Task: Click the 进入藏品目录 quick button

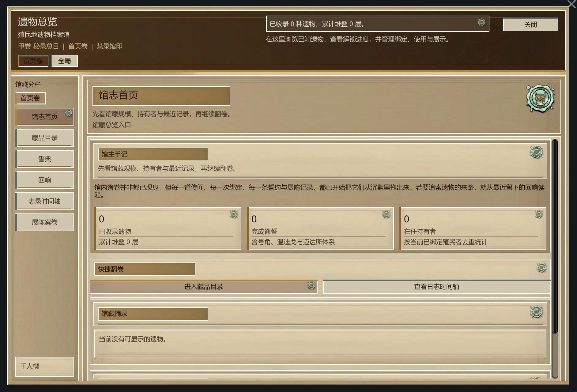Action: (x=203, y=287)
